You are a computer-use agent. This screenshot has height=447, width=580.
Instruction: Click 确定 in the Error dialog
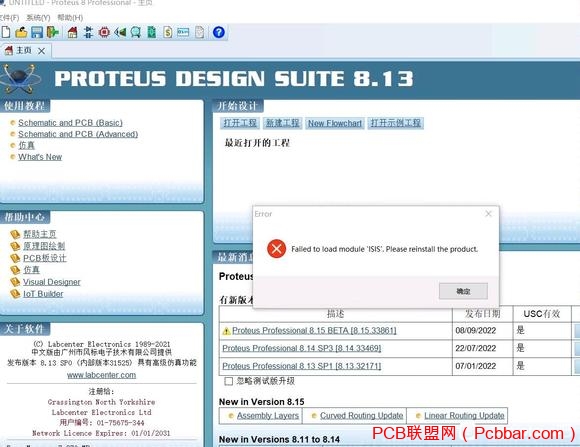[x=463, y=291]
